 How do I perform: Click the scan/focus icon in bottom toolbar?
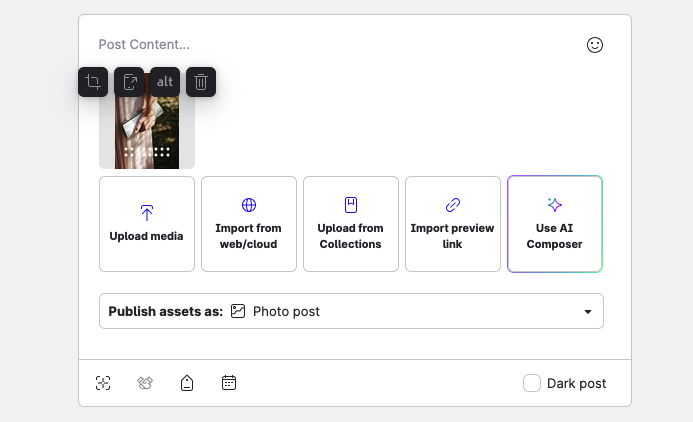103,383
